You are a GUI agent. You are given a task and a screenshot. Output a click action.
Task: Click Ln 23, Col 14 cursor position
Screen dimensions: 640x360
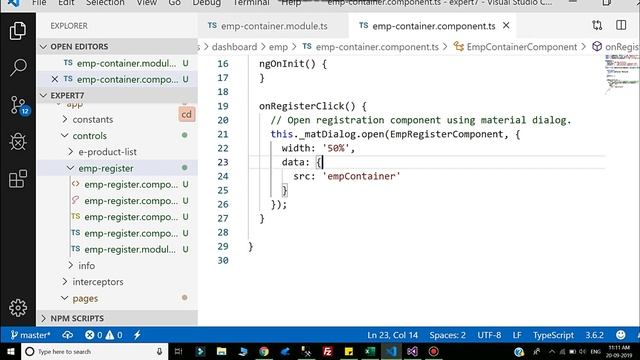[392, 335]
